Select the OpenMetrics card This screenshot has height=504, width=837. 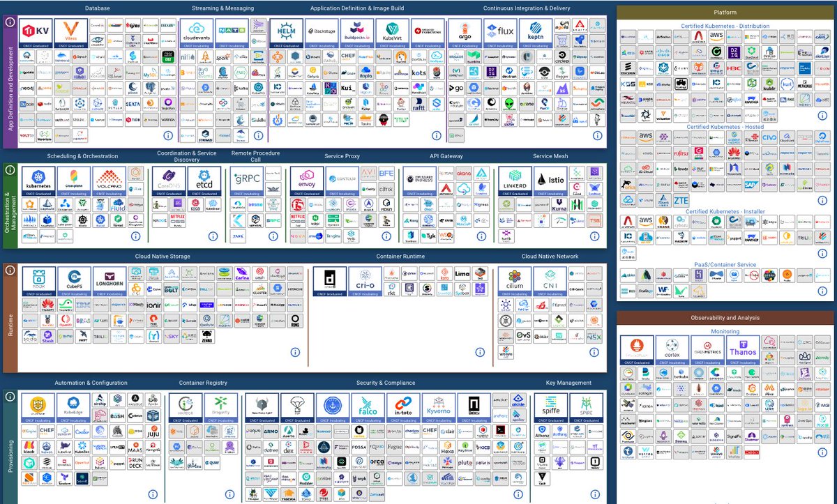[707, 351]
